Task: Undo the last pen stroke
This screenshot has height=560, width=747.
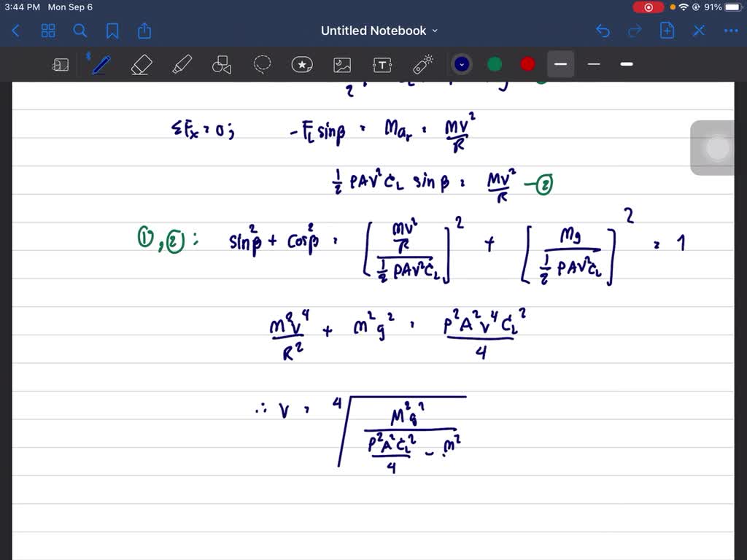Action: click(x=602, y=31)
